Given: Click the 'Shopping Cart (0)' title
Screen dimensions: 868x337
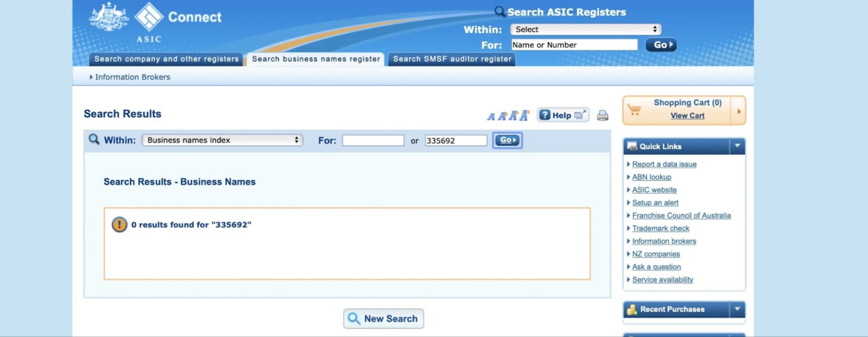Looking at the screenshot, I should point(687,102).
